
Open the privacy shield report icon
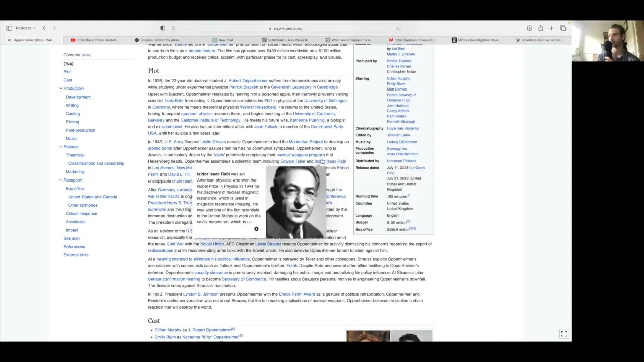pos(163,28)
